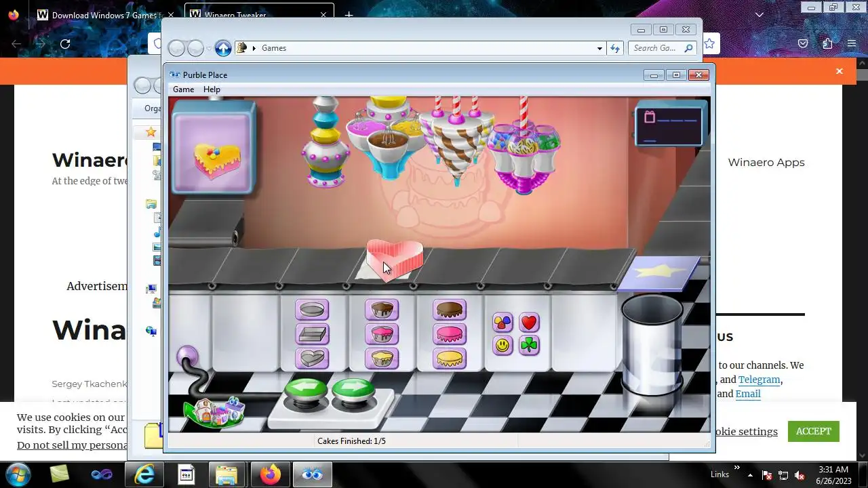Image resolution: width=868 pixels, height=488 pixels.
Task: Dismiss the orange banner with X
Action: click(x=840, y=71)
